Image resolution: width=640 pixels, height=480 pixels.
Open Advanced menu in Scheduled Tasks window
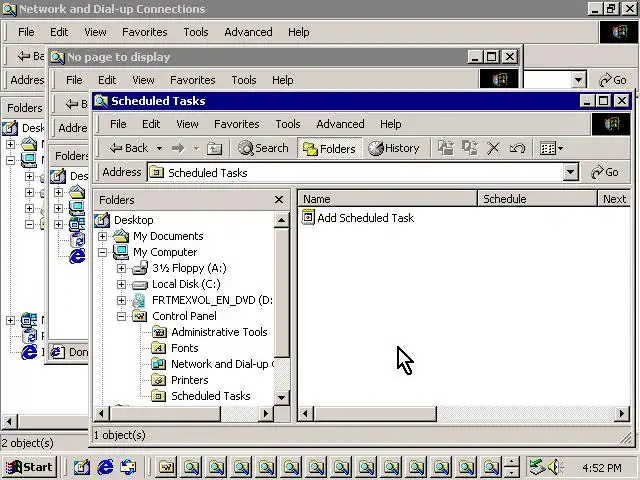pyautogui.click(x=340, y=124)
